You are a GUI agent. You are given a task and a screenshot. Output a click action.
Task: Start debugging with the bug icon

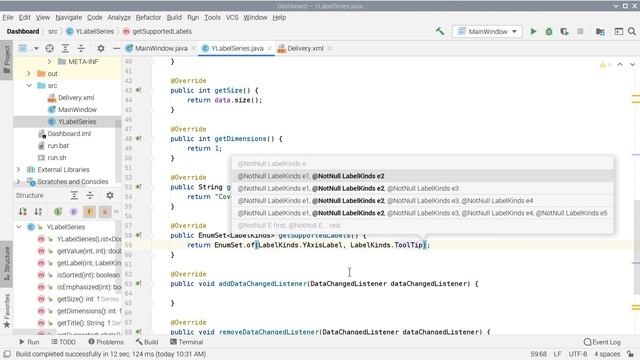tap(549, 31)
